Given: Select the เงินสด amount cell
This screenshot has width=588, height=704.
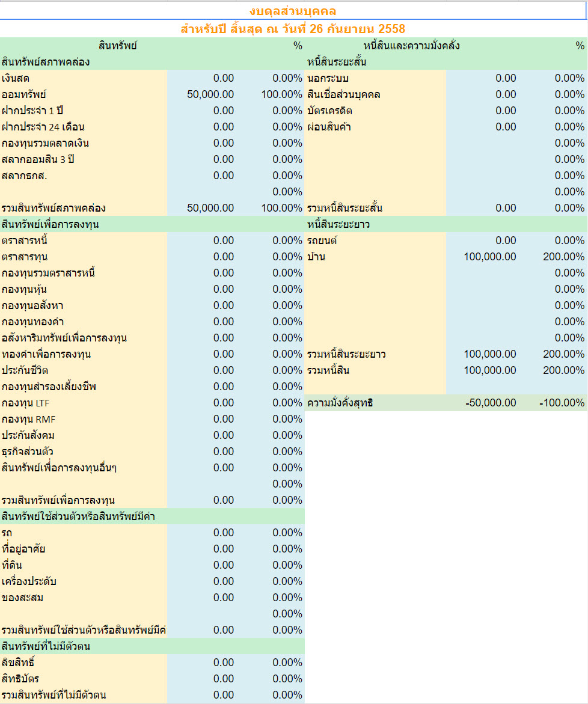Looking at the screenshot, I should coord(202,78).
